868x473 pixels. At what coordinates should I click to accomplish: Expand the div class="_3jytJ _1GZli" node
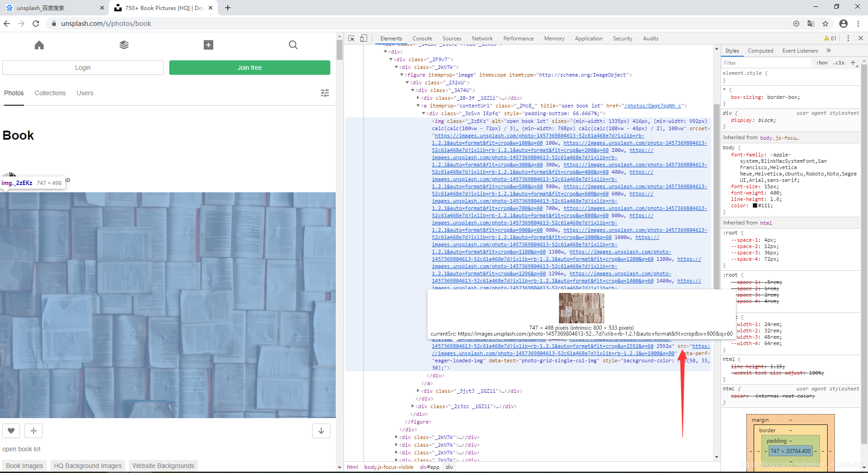(x=418, y=391)
